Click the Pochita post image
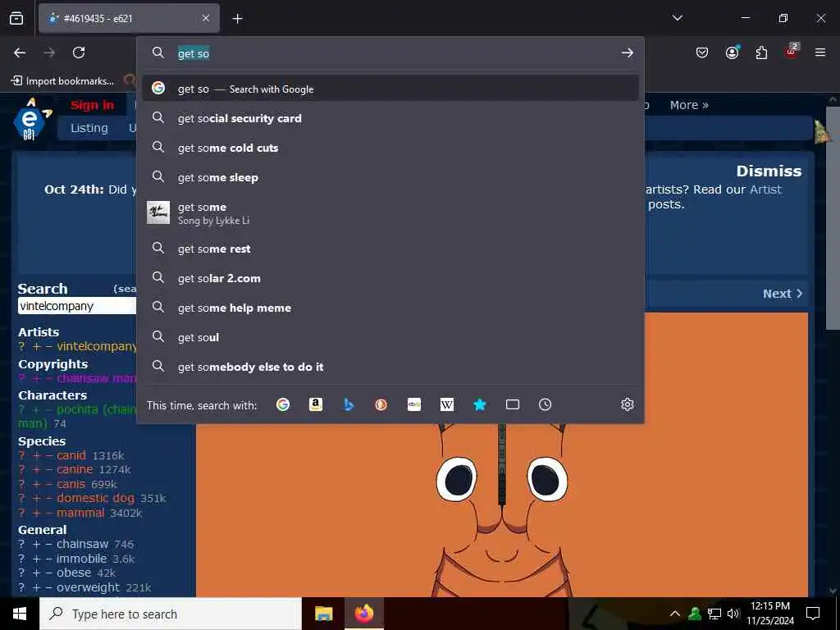The width and height of the screenshot is (840, 630). [x=501, y=454]
